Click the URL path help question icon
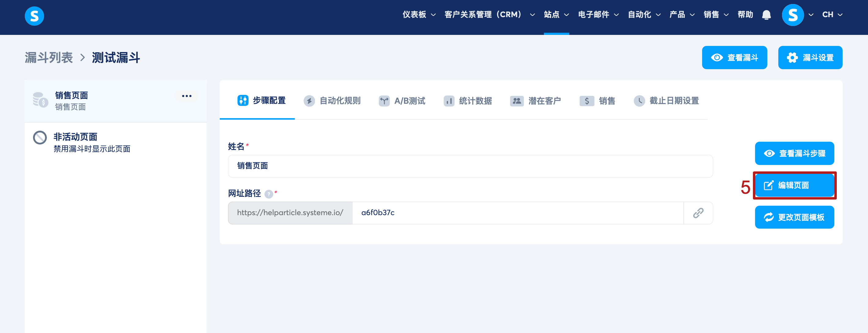The width and height of the screenshot is (868, 333). (268, 194)
